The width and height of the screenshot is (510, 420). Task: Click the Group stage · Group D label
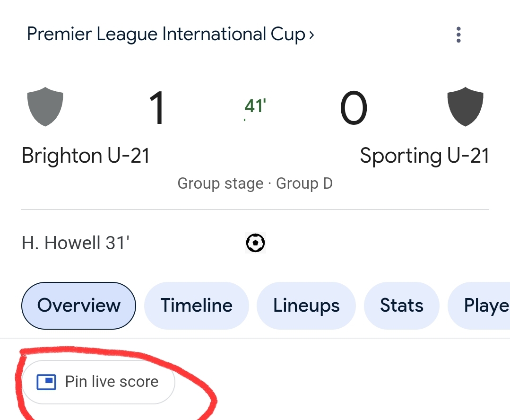point(255,184)
